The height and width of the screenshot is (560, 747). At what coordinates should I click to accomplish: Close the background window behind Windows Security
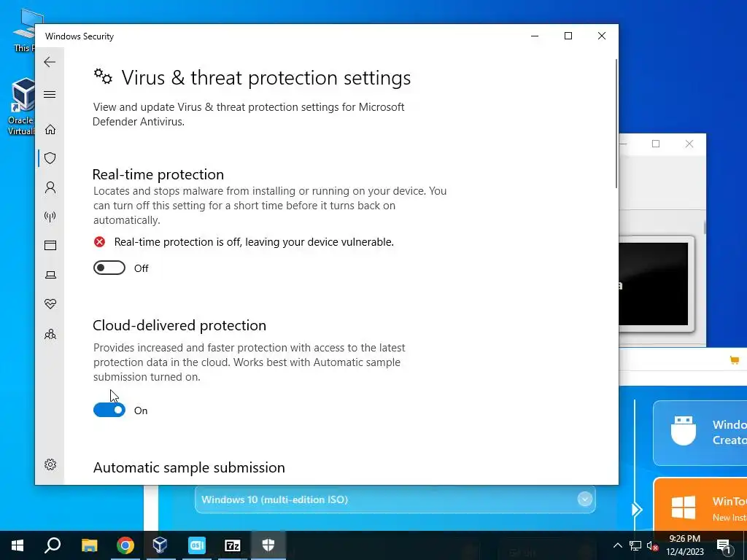(x=689, y=144)
